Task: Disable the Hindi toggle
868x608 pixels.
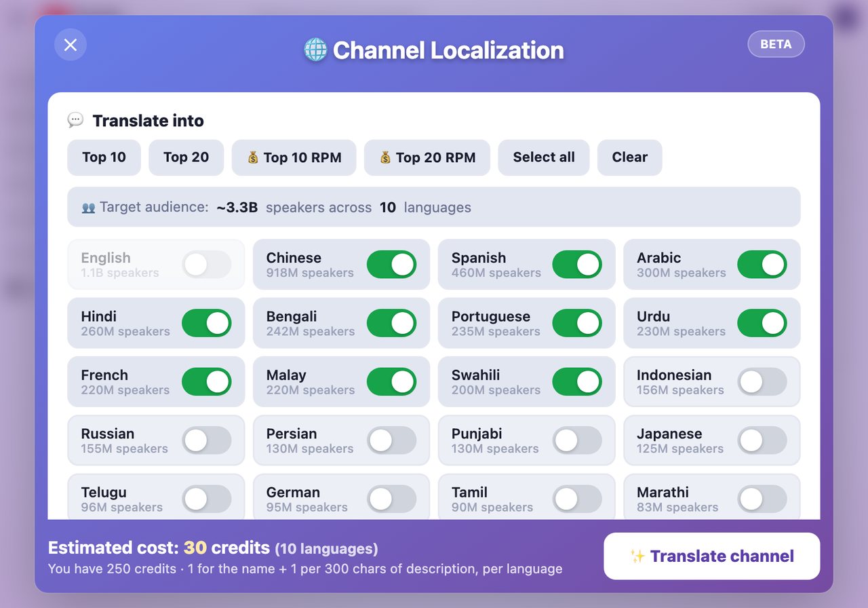Action: 206,323
